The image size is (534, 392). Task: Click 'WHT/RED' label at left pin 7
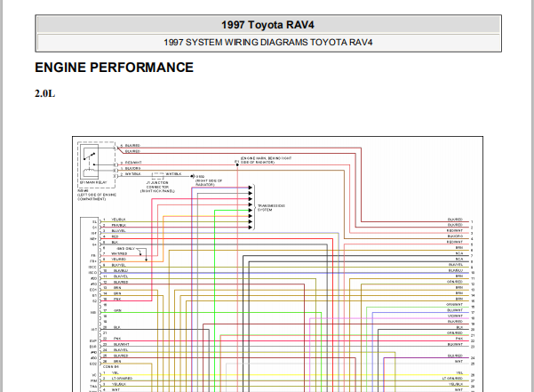[119, 253]
